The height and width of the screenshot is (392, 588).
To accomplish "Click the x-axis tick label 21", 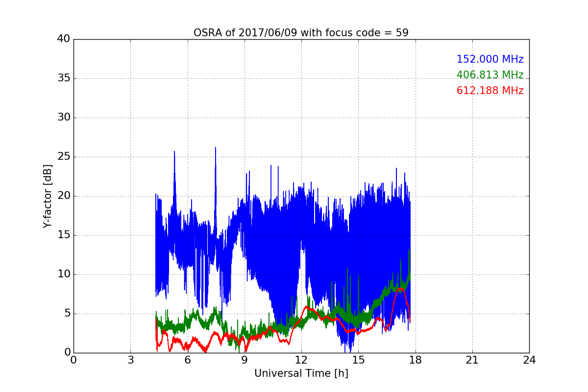I will tap(472, 360).
